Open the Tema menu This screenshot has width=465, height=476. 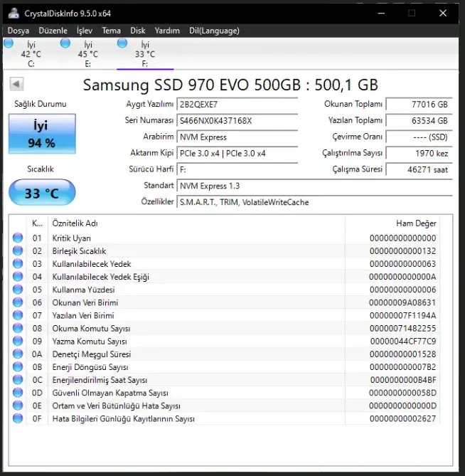click(111, 31)
